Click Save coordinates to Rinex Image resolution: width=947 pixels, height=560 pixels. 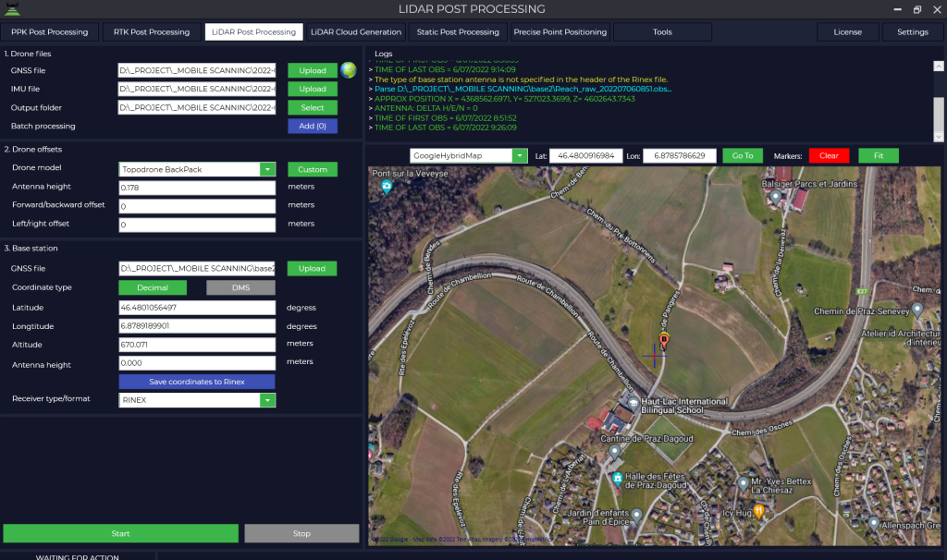[x=197, y=382]
